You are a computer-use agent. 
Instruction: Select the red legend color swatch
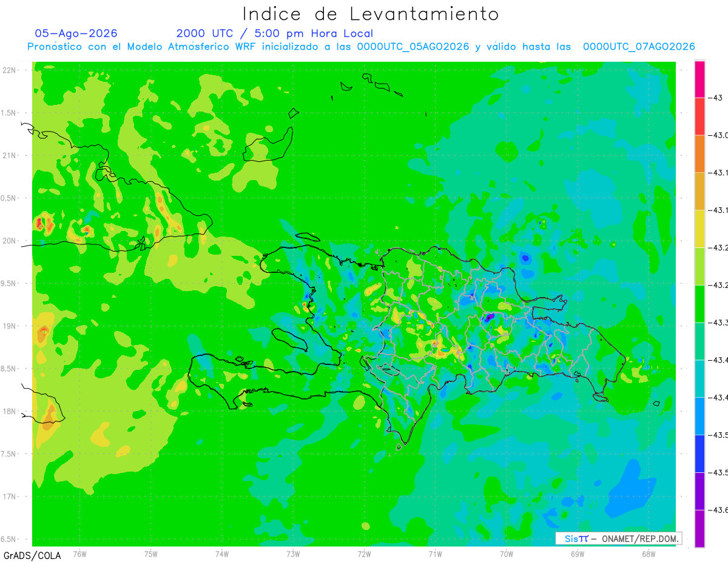coord(699,116)
